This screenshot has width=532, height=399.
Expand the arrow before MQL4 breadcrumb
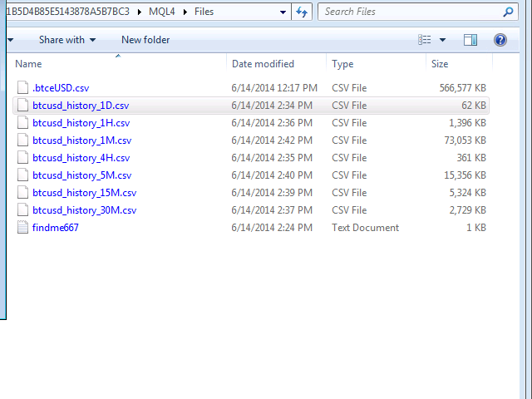pyautogui.click(x=140, y=12)
